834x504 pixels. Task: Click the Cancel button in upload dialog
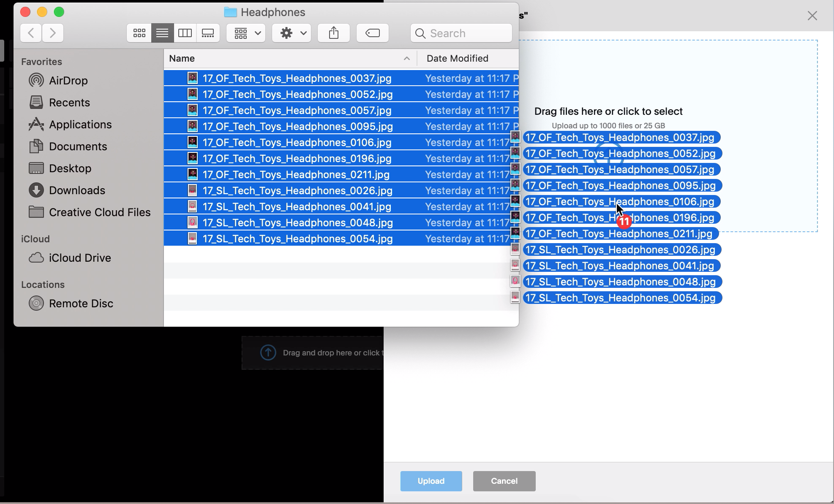504,481
